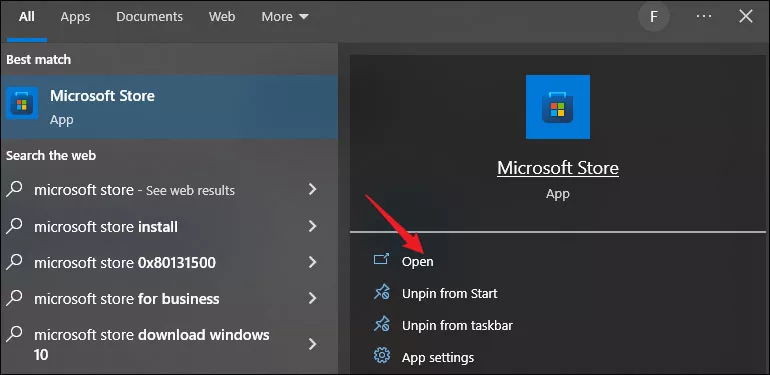Switch to the Web tab
This screenshot has width=770, height=375.
coord(222,17)
